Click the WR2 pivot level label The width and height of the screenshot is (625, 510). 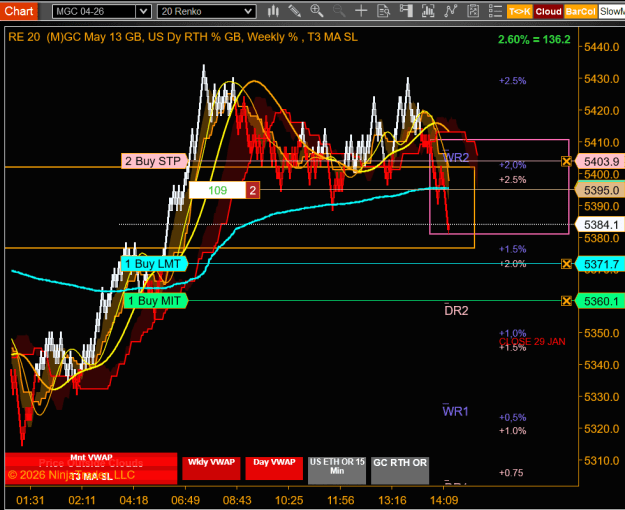coord(456,157)
